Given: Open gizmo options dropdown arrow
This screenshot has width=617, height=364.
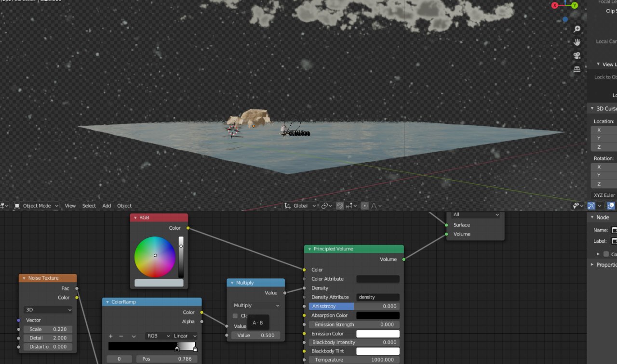Looking at the screenshot, I should (x=600, y=206).
